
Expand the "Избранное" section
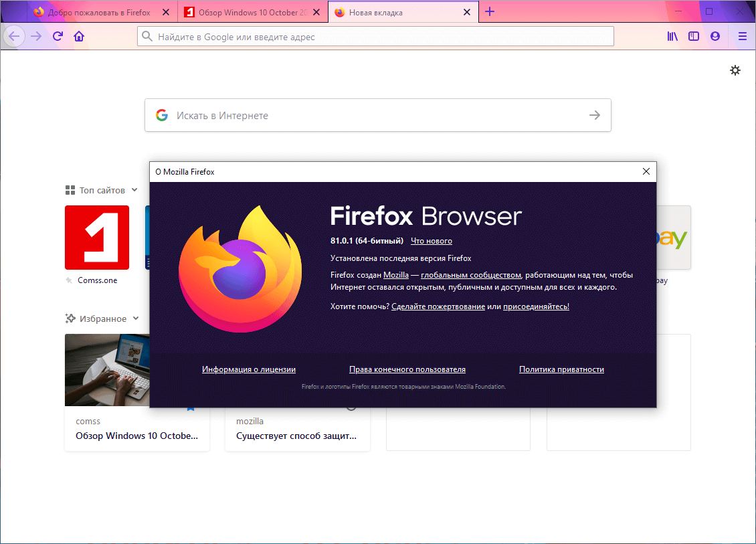point(137,319)
